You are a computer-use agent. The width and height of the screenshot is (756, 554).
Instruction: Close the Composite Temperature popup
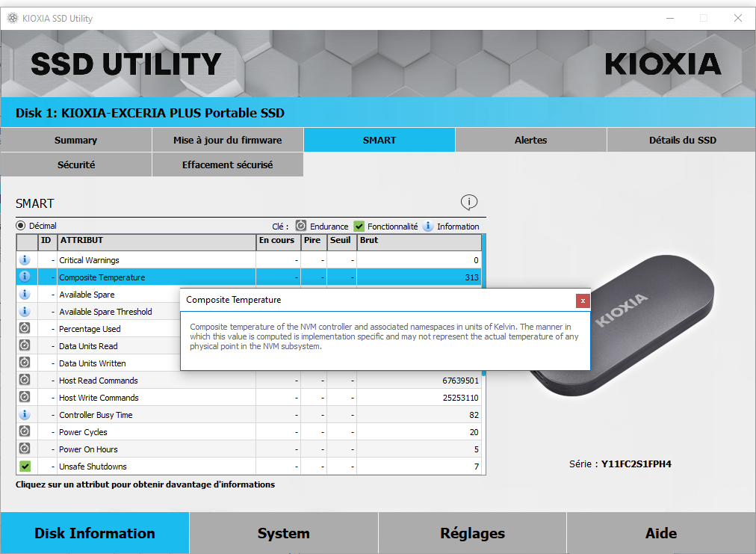[x=583, y=301]
